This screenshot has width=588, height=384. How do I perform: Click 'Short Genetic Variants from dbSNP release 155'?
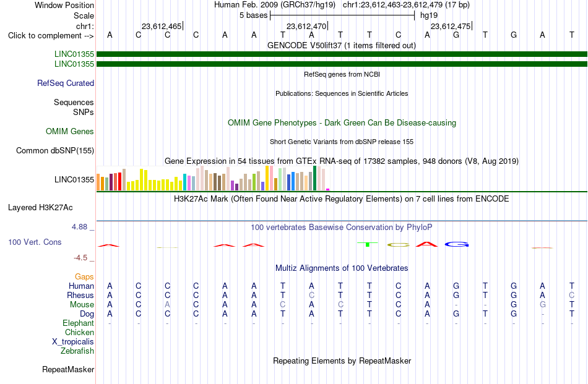click(x=342, y=142)
